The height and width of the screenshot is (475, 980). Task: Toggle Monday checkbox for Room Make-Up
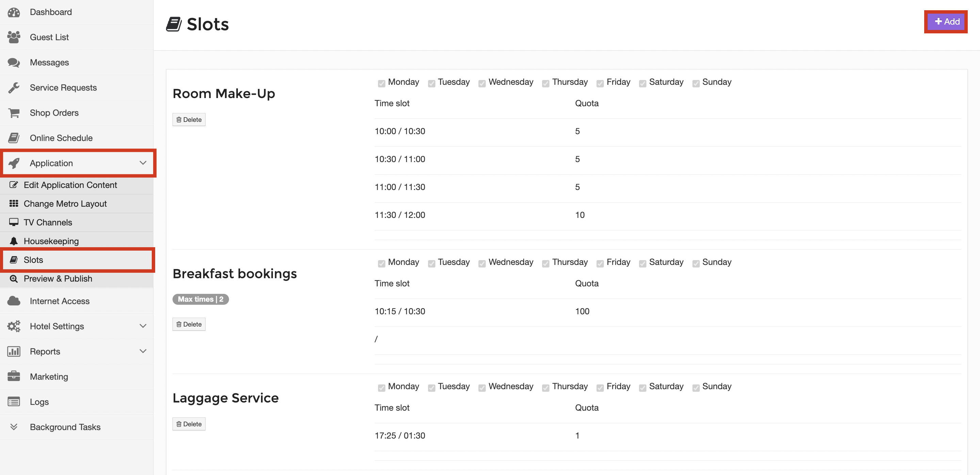coord(381,83)
